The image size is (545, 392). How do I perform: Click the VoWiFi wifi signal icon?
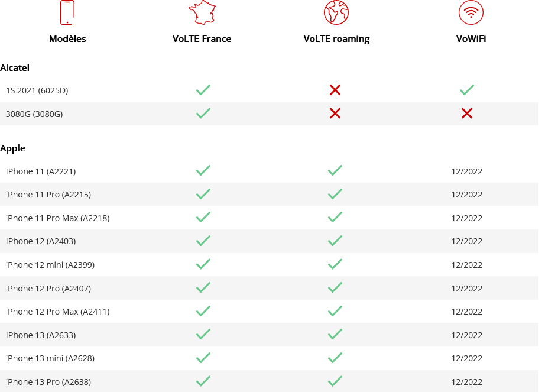(x=471, y=12)
